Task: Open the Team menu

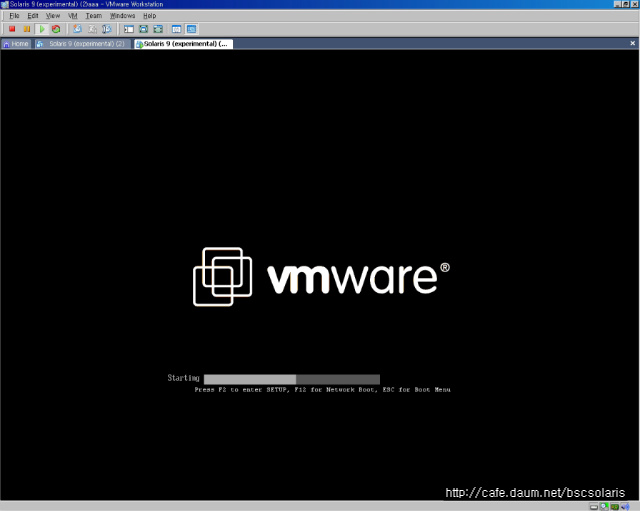Action: tap(93, 16)
